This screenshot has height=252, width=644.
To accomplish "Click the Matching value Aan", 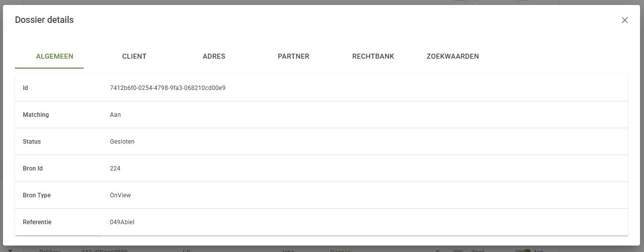I will (x=115, y=115).
